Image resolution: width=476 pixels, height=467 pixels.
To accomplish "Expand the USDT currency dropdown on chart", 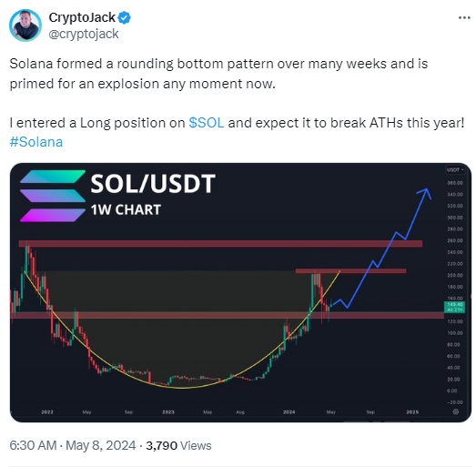I will click(x=455, y=169).
